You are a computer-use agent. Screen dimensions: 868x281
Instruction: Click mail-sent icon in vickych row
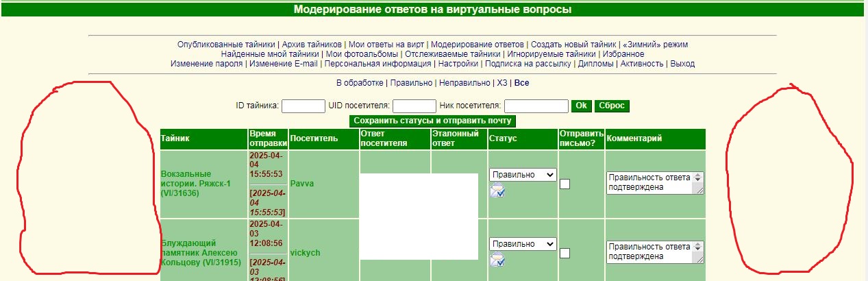[x=497, y=259]
